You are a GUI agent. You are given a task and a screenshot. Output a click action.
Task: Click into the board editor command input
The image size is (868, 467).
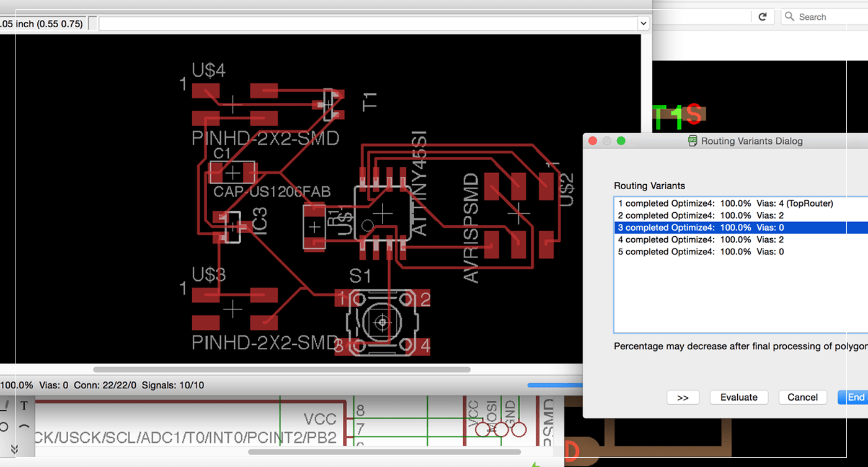(x=368, y=24)
